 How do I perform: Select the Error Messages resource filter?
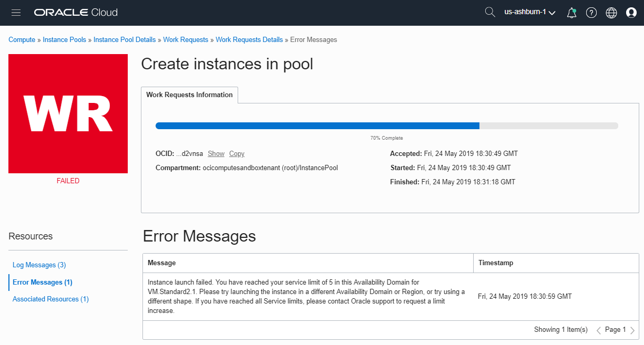[42, 282]
